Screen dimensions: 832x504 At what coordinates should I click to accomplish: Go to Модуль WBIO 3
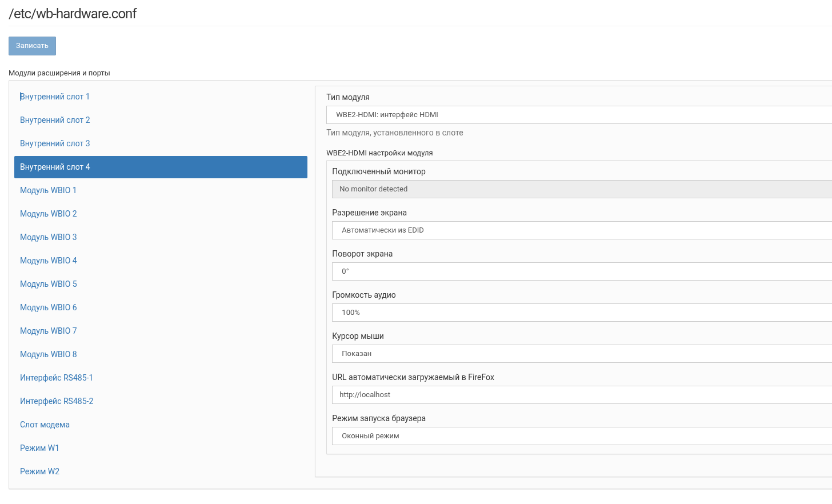pos(48,237)
